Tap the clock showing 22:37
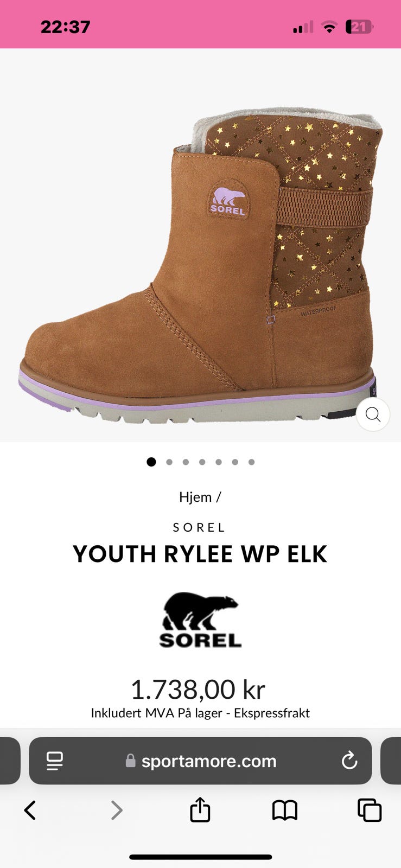Image resolution: width=401 pixels, height=868 pixels. 65,27
